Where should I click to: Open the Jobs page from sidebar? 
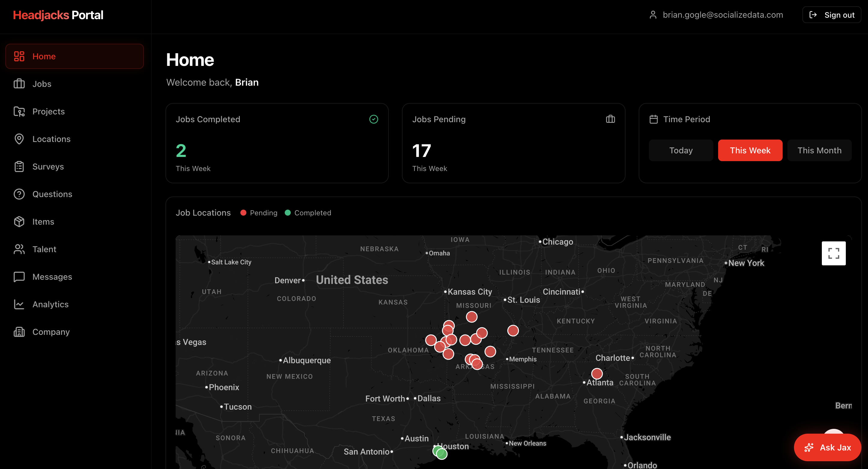point(74,84)
